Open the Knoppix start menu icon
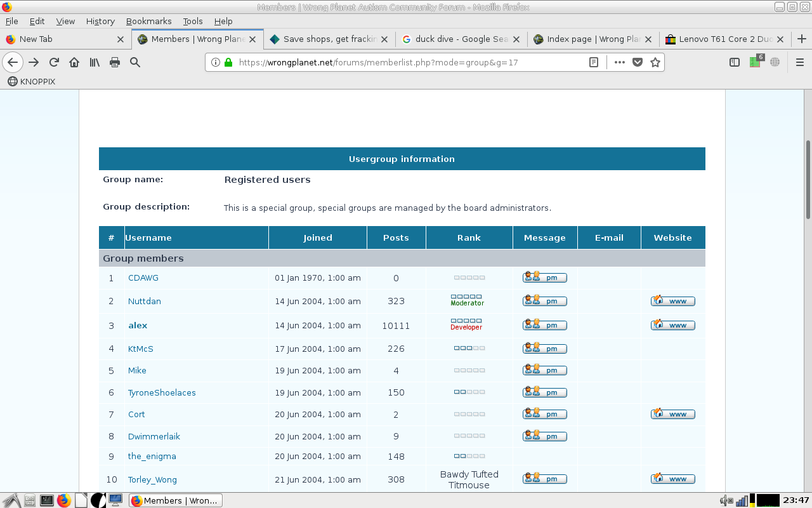 10,500
